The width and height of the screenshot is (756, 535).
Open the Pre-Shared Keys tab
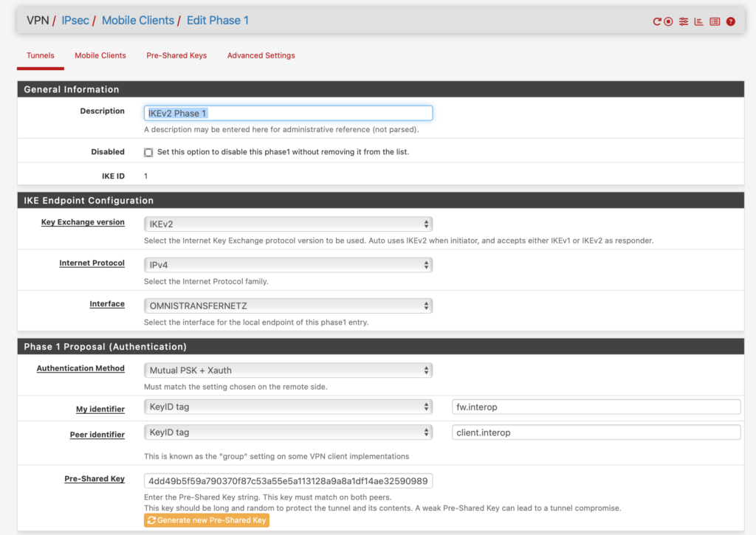tap(176, 55)
